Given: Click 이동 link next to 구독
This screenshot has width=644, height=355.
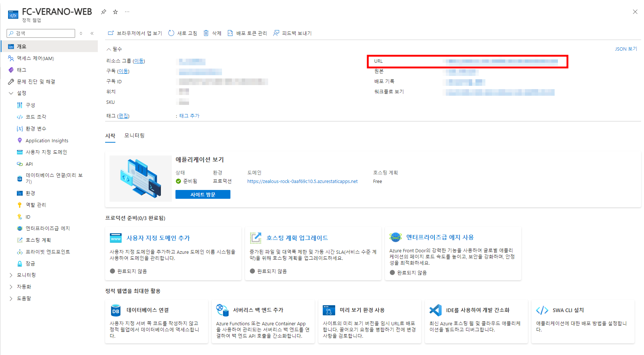Looking at the screenshot, I should pos(123,71).
